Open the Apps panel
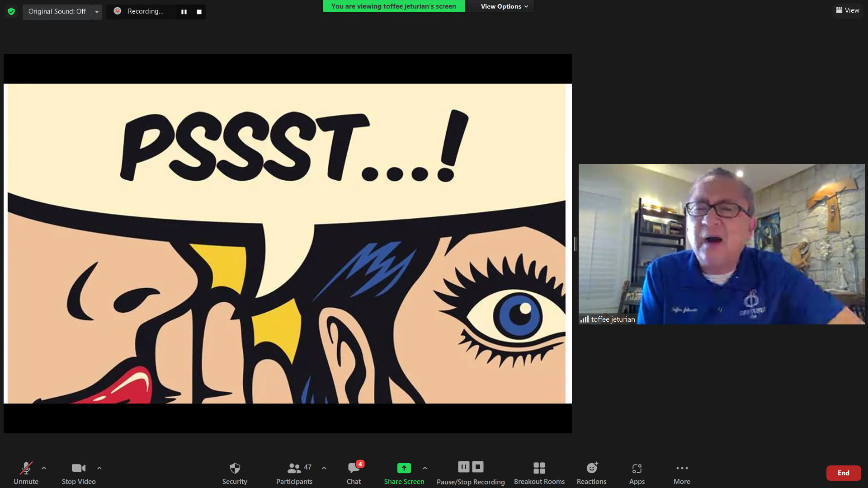The width and height of the screenshot is (868, 488). 637,473
